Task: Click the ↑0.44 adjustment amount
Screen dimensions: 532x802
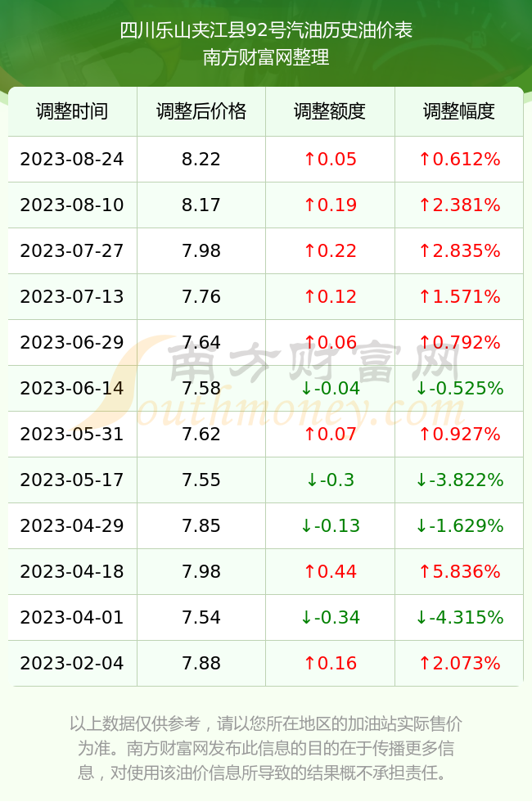Action: (x=330, y=571)
